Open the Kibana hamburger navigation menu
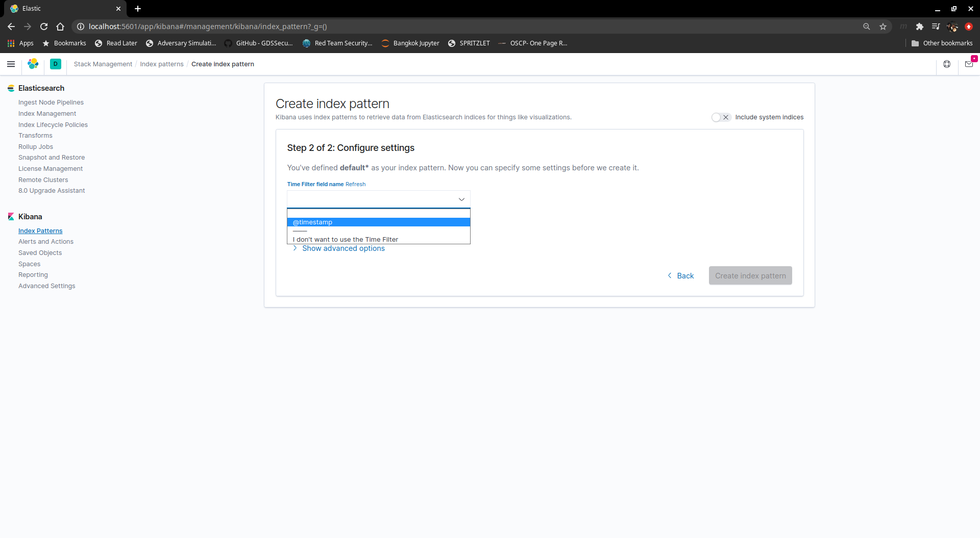This screenshot has height=538, width=980. pyautogui.click(x=11, y=64)
